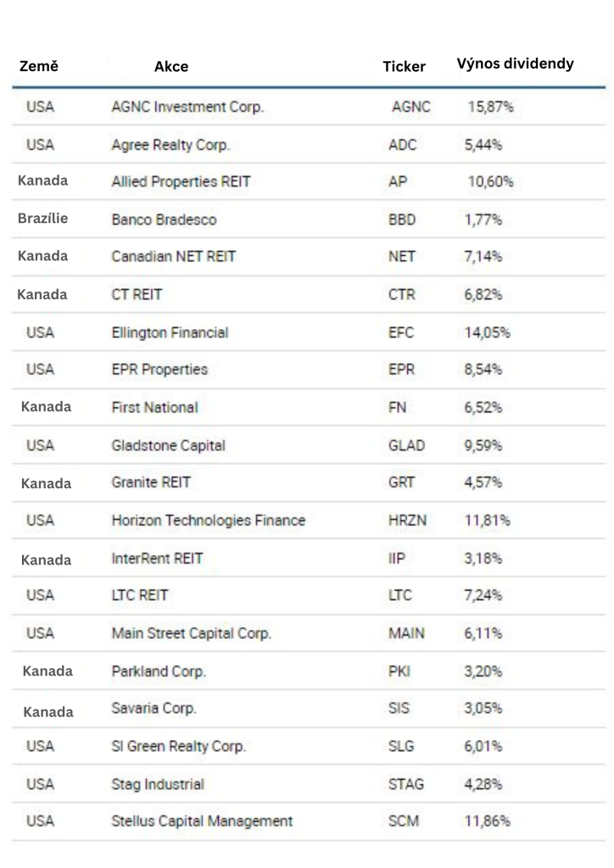Click Horizon Technologies Finance name

coord(208,520)
